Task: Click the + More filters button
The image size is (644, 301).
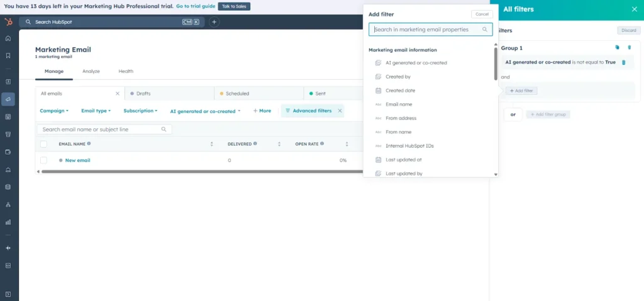Action: tap(262, 111)
